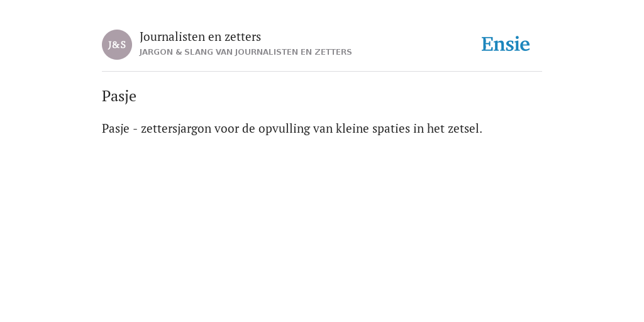Select the JARGON & SLANG subtitle line
Viewport: 644px width, 322px height.
click(246, 52)
